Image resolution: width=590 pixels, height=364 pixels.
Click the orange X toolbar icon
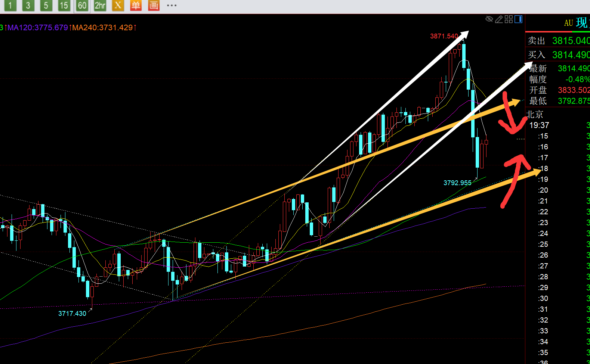[118, 6]
